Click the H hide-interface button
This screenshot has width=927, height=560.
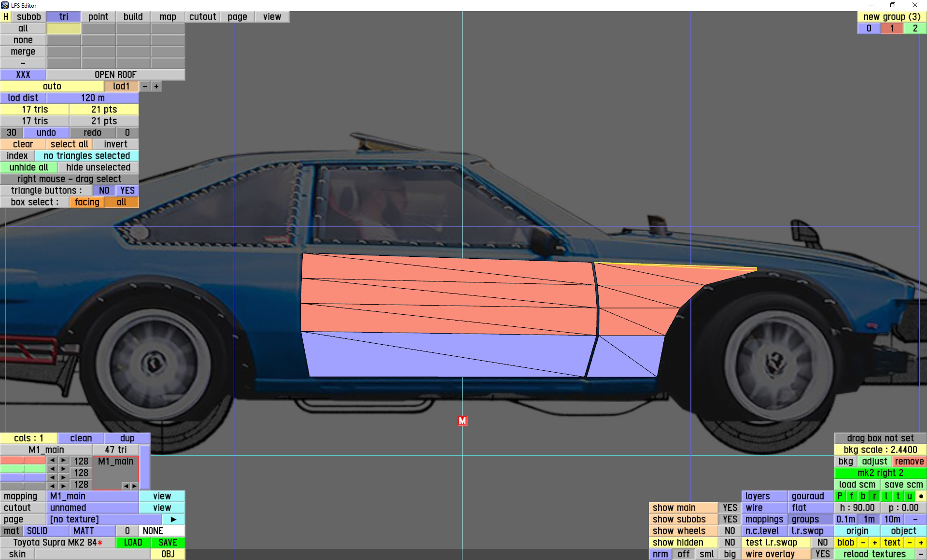click(6, 17)
